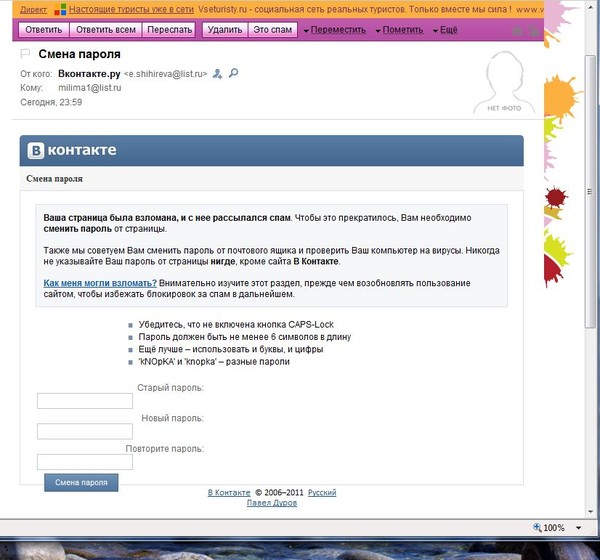
Task: Focus the Повторите пароль field
Action: click(85, 462)
